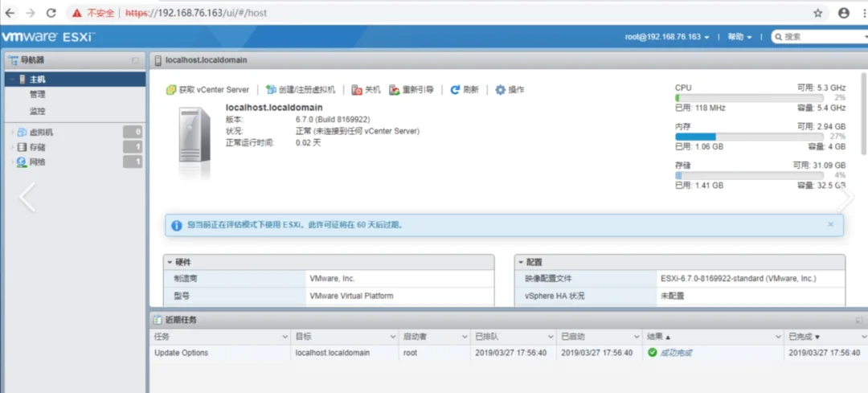Expand the Virtual Machines tree node
Viewport: 868px width, 393px height.
12,133
